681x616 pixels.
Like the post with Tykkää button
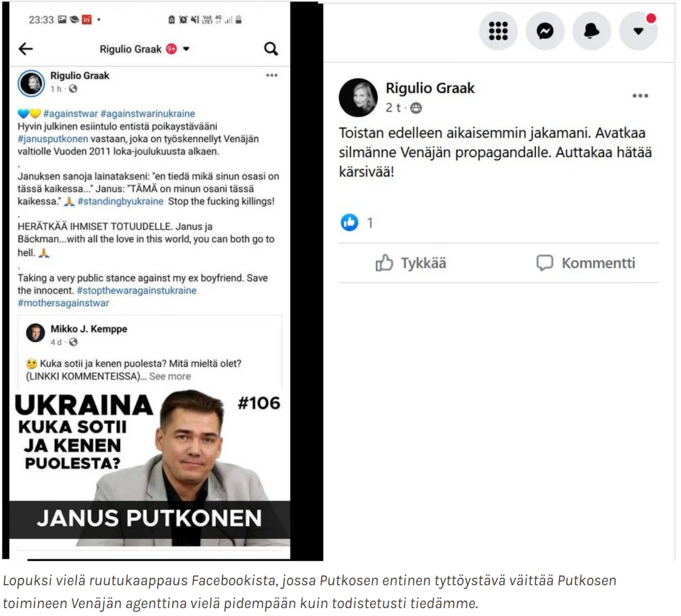[x=411, y=263]
